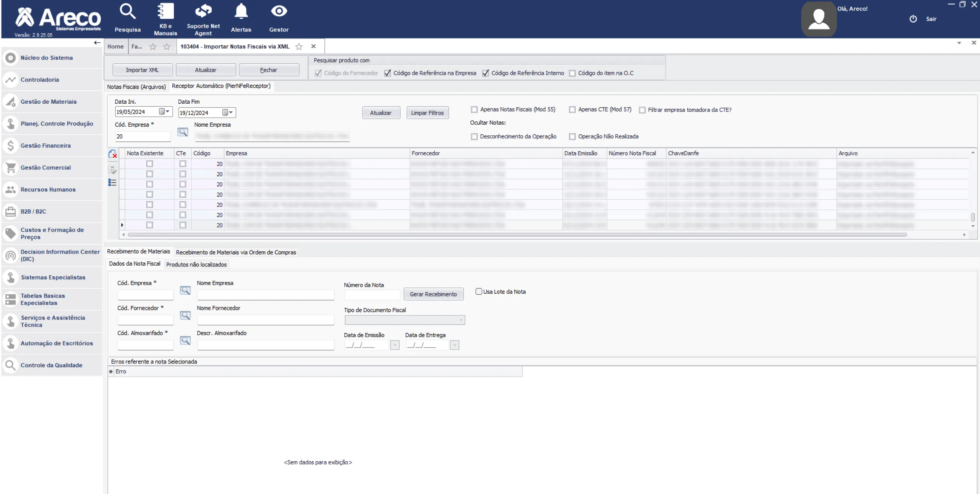Click the Gerar Recebimento button
The width and height of the screenshot is (980, 494).
pyautogui.click(x=433, y=294)
